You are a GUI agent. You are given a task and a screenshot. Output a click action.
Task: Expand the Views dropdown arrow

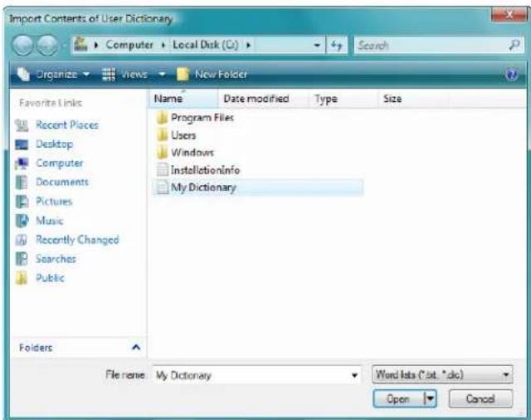point(163,74)
